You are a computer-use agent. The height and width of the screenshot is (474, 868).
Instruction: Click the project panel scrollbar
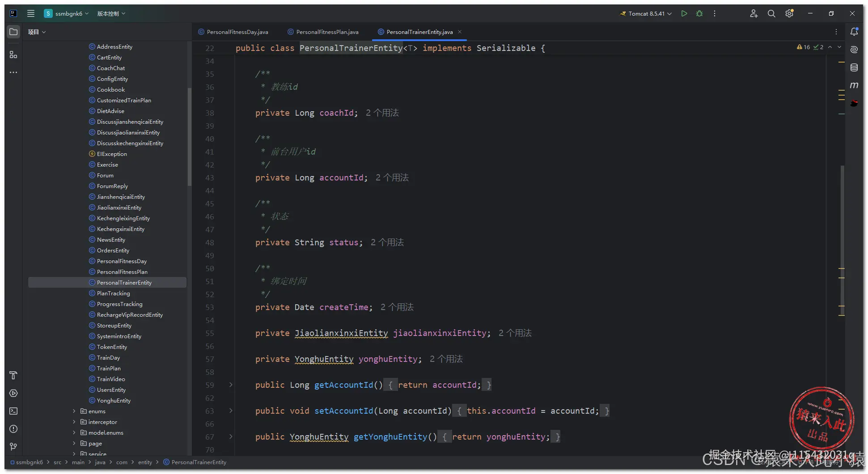click(x=190, y=136)
